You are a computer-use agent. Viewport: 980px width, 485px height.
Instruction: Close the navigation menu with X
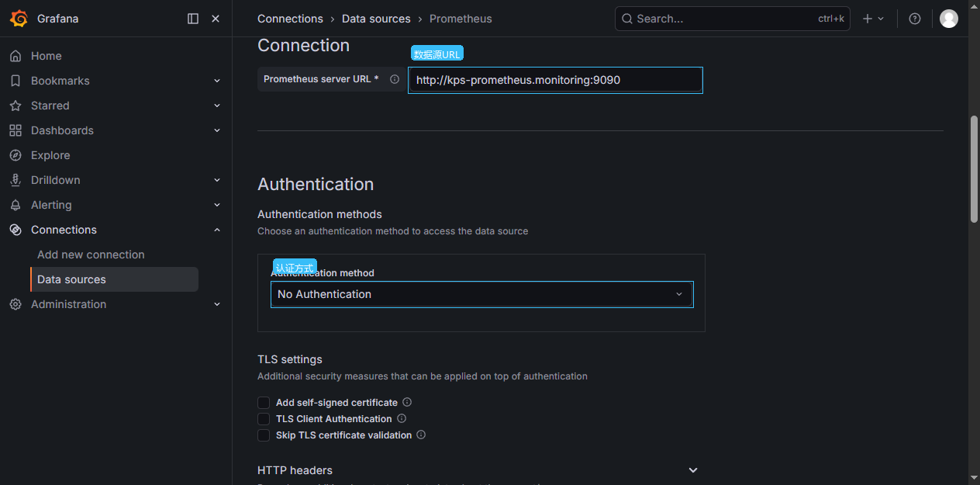[216, 19]
